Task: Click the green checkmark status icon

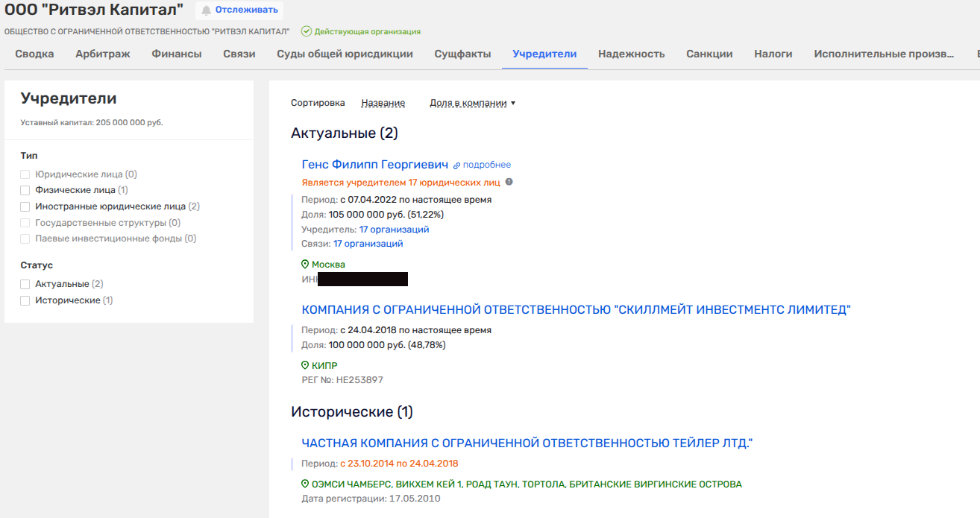Action: (306, 32)
